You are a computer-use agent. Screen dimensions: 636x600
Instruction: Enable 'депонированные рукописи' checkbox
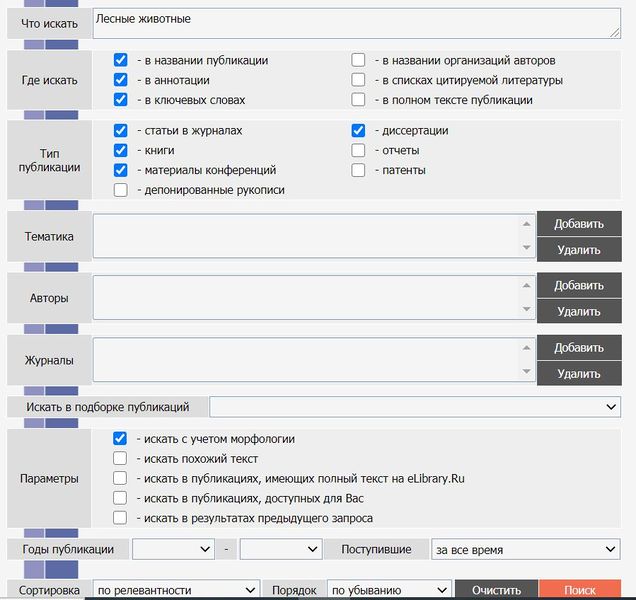pyautogui.click(x=120, y=190)
